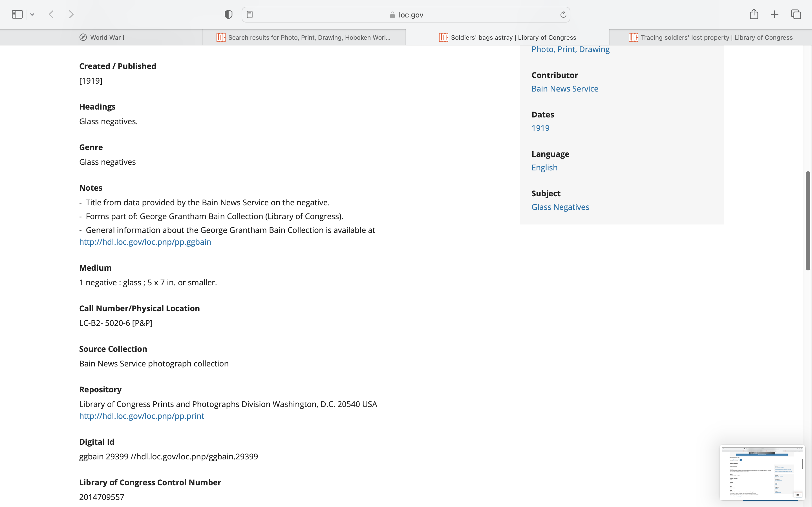812x507 pixels.
Task: Show the Reader view icon in address bar
Action: tap(250, 14)
